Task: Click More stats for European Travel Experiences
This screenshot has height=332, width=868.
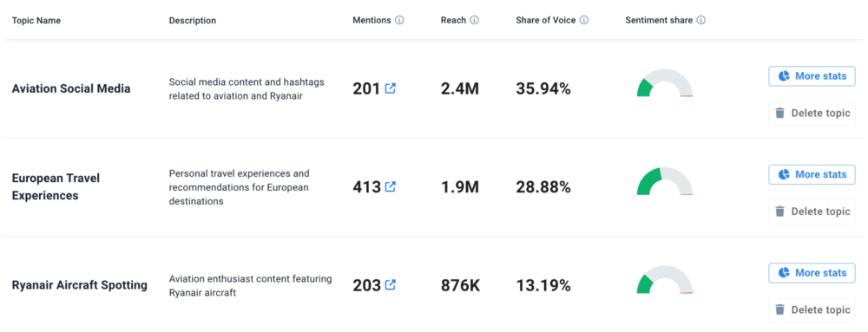Action: 812,174
